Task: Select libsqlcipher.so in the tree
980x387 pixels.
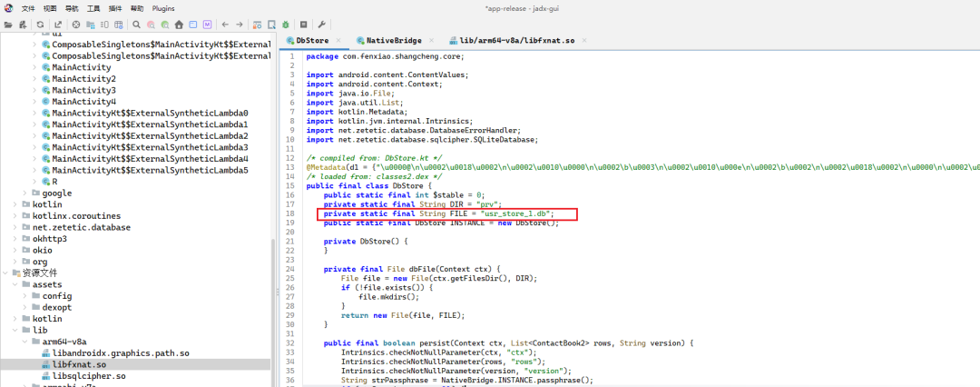Action: click(88, 376)
